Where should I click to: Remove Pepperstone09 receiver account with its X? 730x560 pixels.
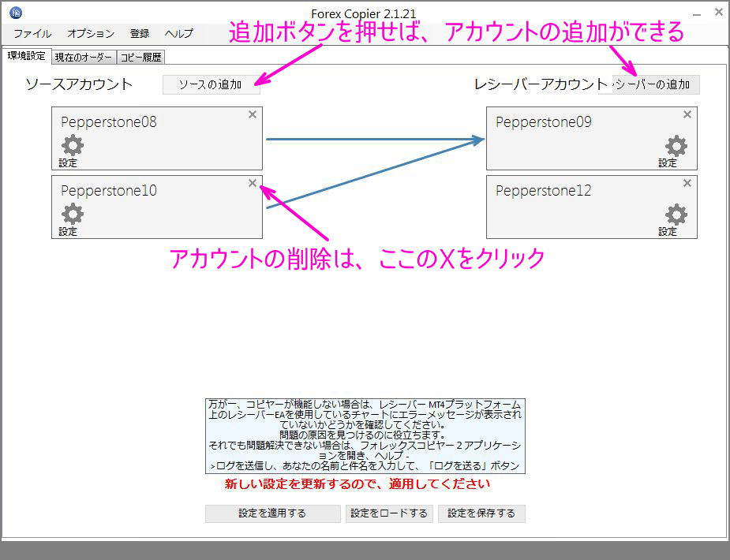687,114
